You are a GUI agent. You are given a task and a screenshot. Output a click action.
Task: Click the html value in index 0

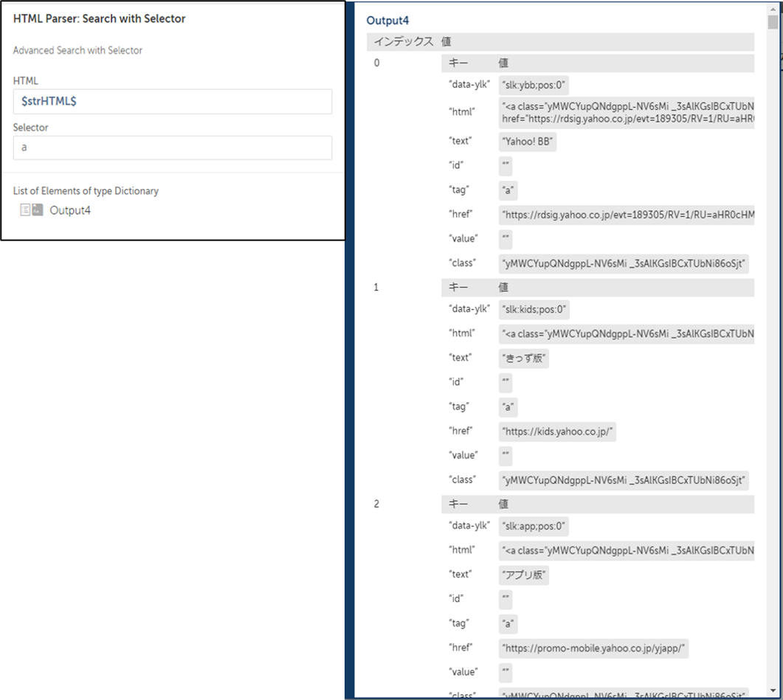click(627, 112)
